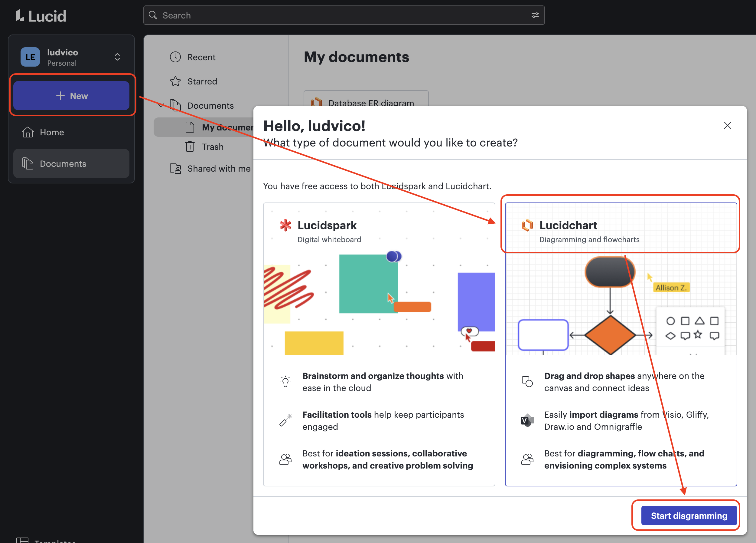
Task: Click the Home house icon
Action: [28, 132]
